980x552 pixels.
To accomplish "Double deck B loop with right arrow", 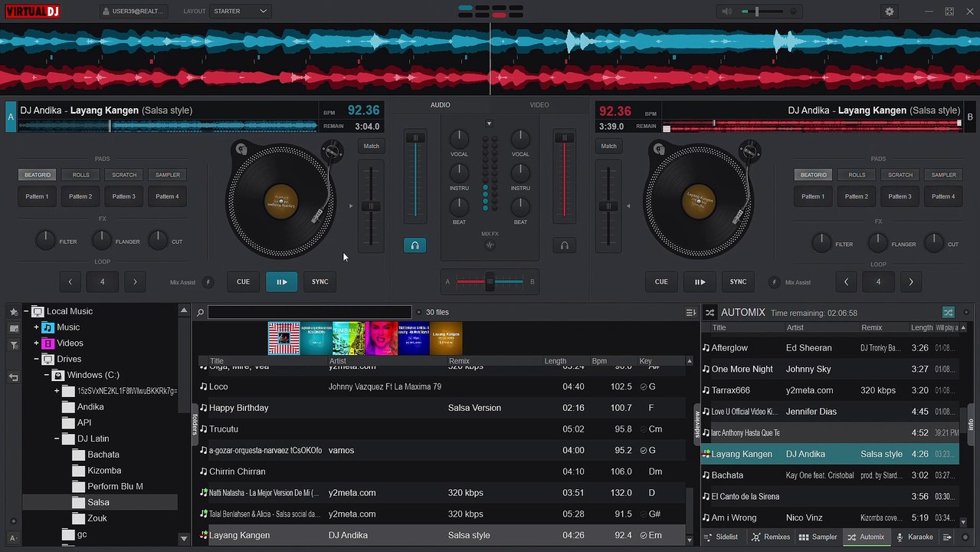I will tap(911, 282).
